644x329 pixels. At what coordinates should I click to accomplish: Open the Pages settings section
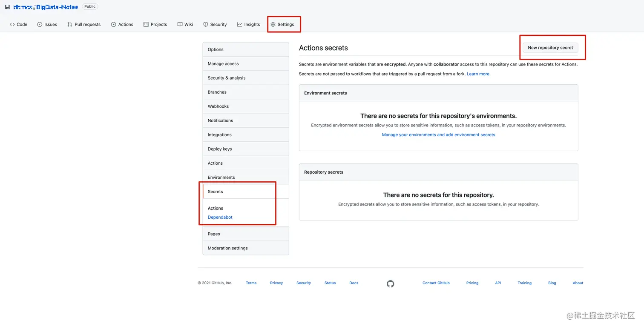pos(214,234)
